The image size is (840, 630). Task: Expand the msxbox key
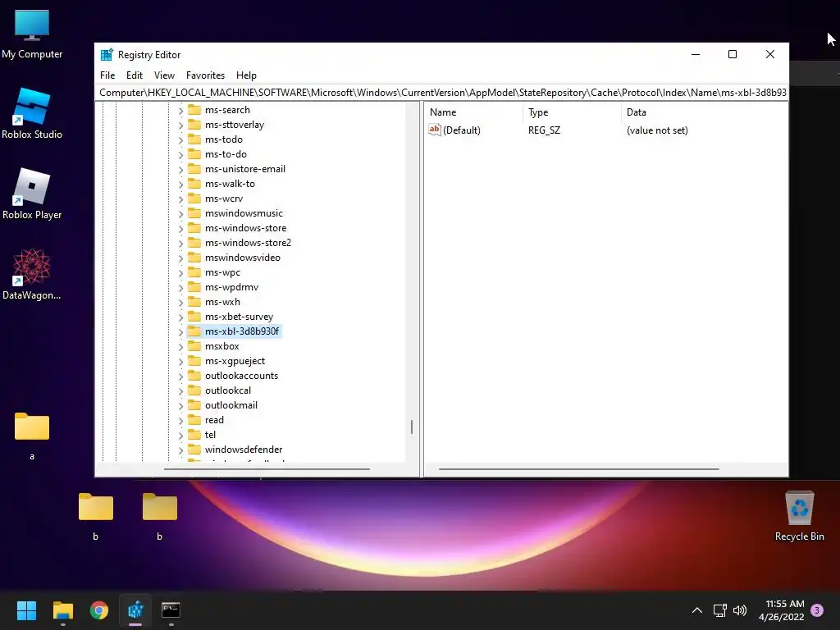click(180, 347)
